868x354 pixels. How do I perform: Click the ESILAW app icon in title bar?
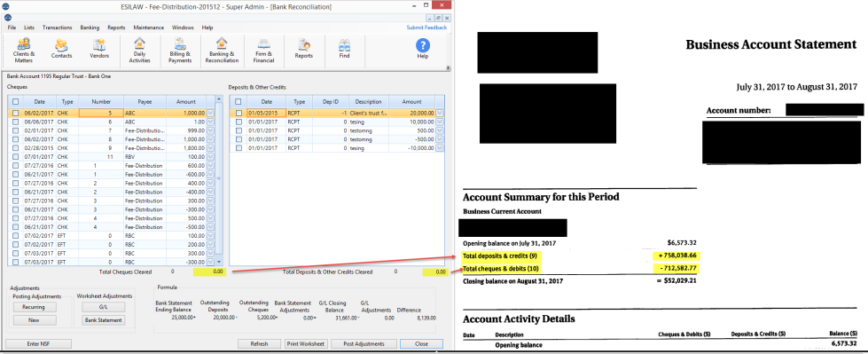(5, 5)
